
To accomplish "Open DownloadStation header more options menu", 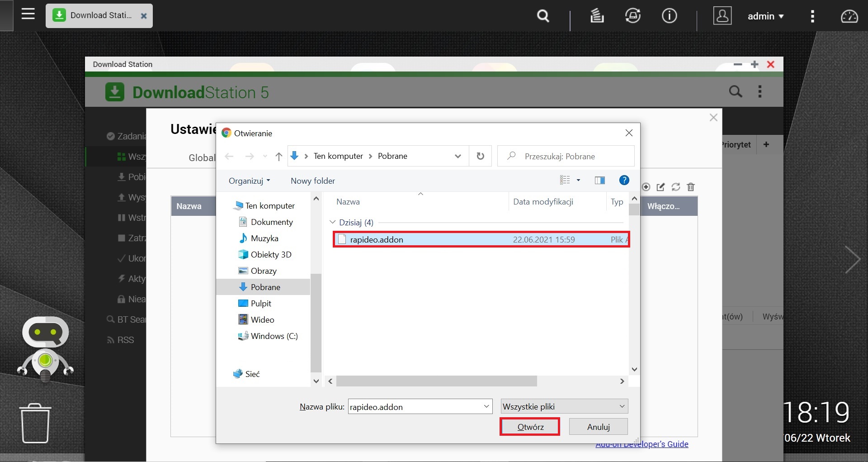I will point(760,92).
